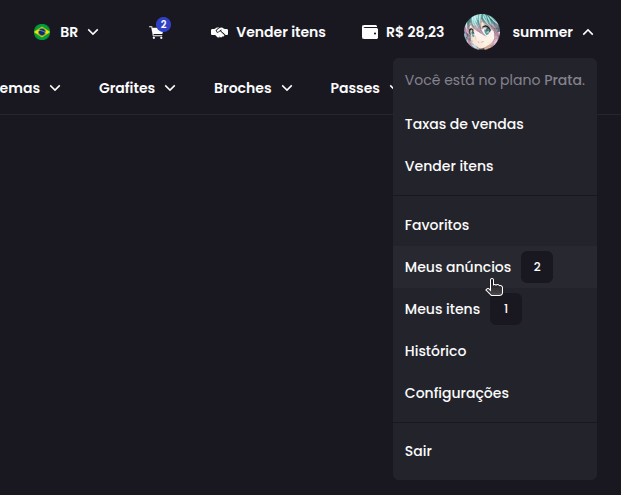This screenshot has width=621, height=495.
Task: Click the Meus anúncios count badge
Action: [537, 267]
